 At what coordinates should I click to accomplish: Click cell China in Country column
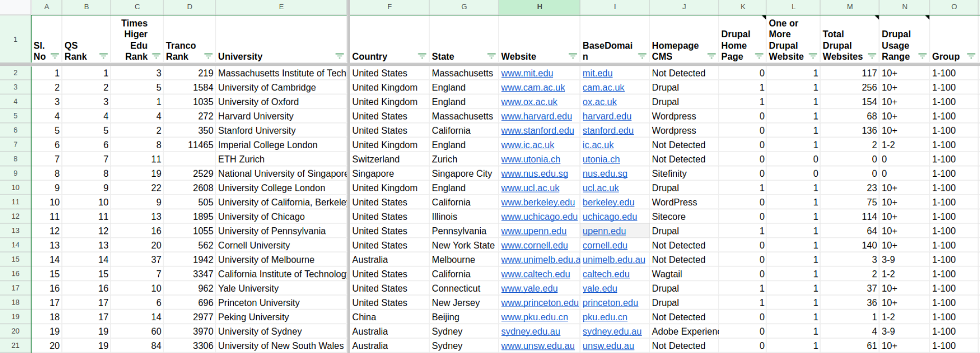pos(389,317)
